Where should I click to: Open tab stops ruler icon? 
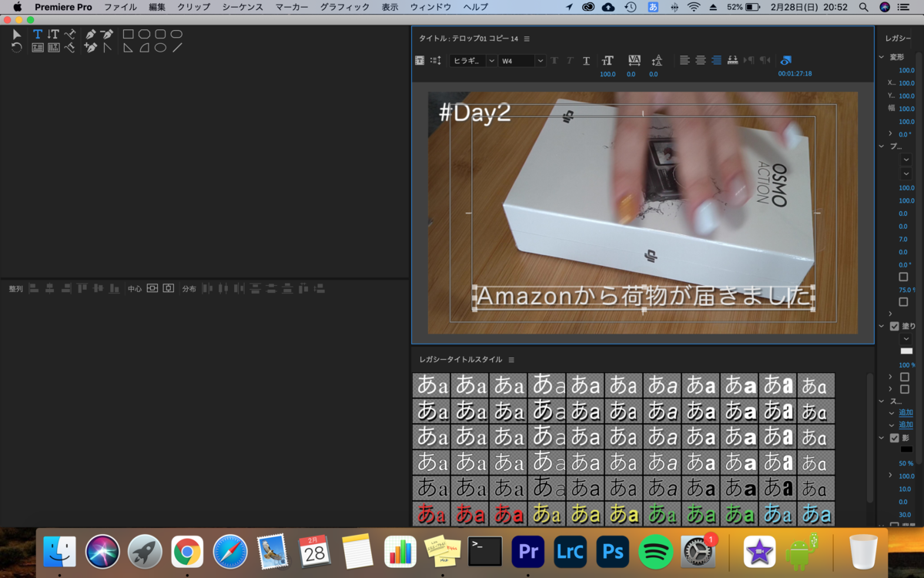point(733,60)
